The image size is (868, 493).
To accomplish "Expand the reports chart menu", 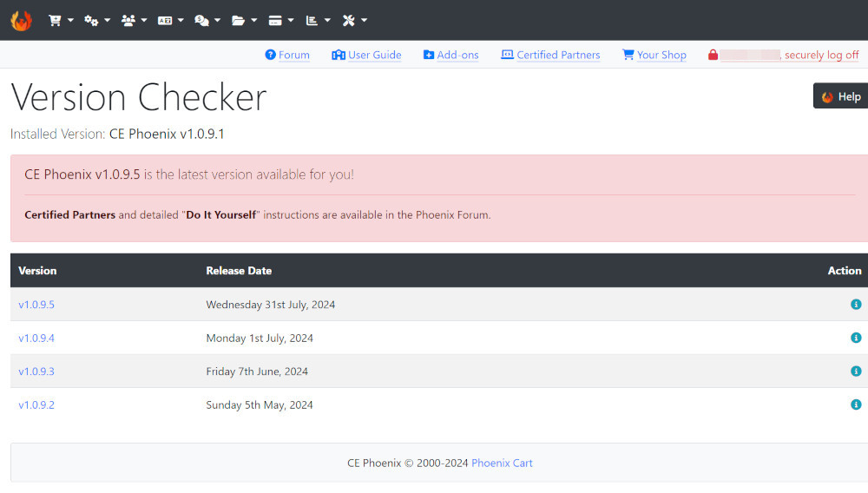I will 318,21.
